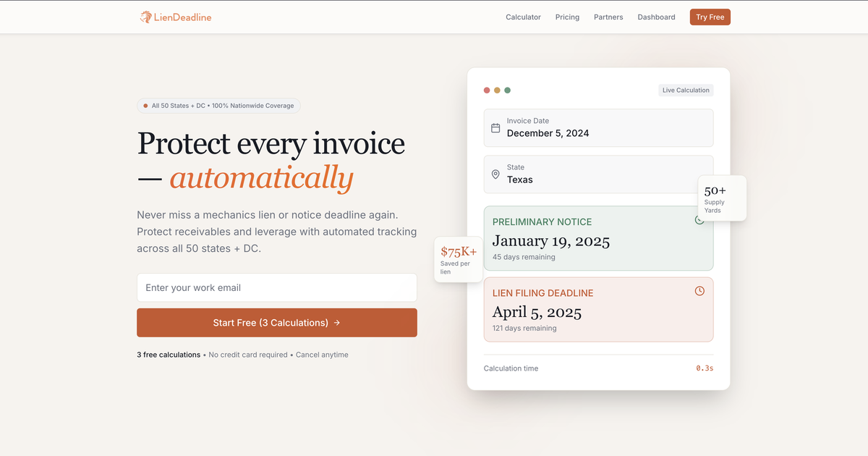The image size is (868, 456).
Task: Click the $75K+ saved per lien card
Action: pyautogui.click(x=459, y=260)
